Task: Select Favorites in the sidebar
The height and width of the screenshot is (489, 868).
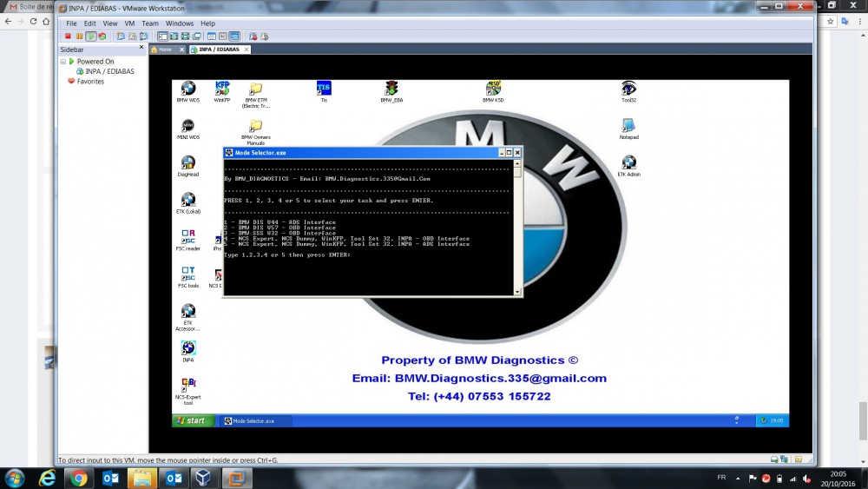Action: (90, 82)
